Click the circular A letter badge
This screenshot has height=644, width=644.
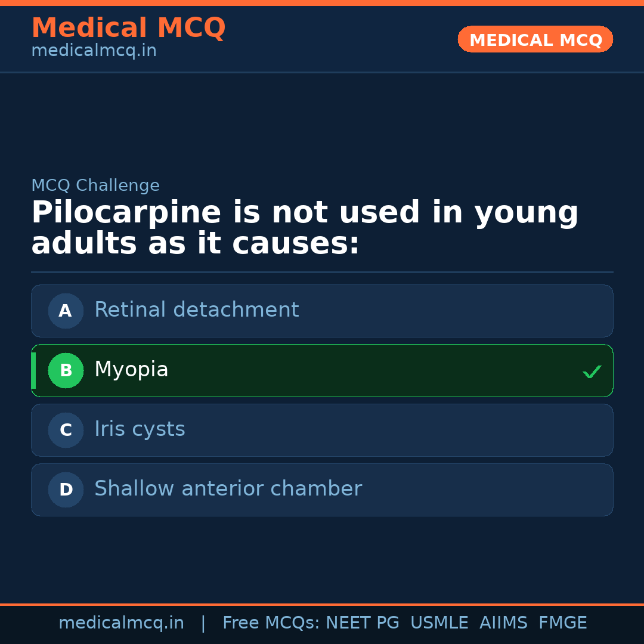66,311
